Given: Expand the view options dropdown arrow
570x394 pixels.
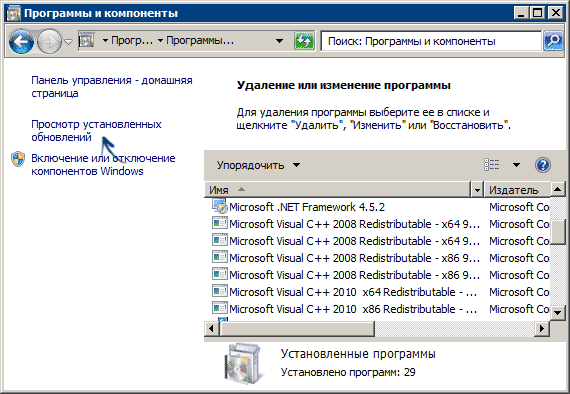Looking at the screenshot, I should (516, 165).
